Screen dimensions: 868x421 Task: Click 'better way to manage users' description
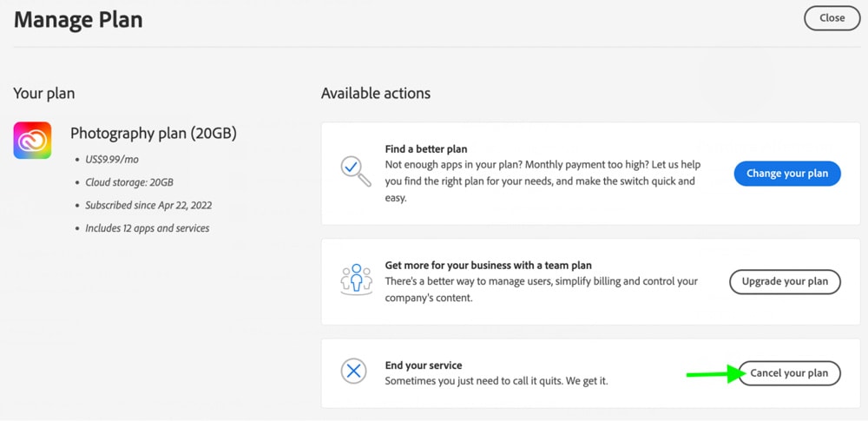[542, 290]
